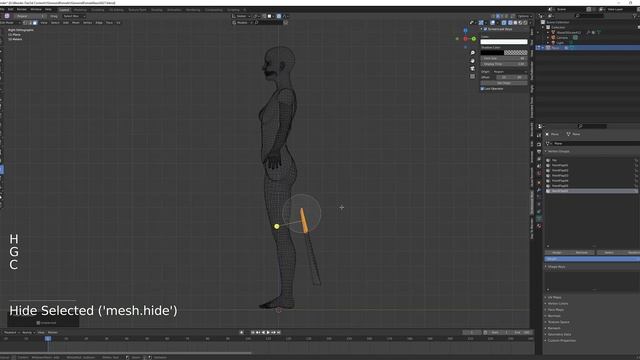Click Set Origin button
The height and width of the screenshot is (360, 640).
[504, 83]
